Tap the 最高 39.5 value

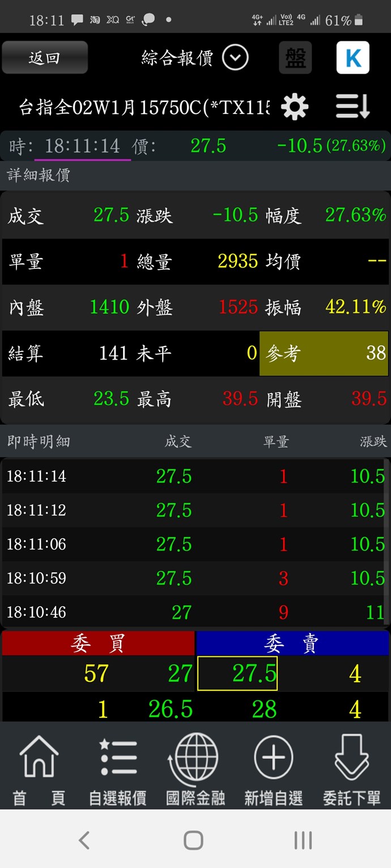(x=240, y=399)
